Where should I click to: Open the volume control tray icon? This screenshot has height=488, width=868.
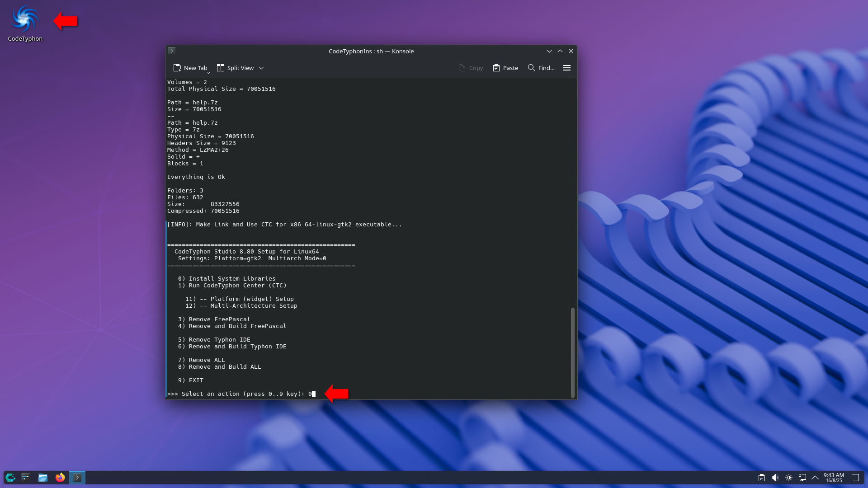coord(775,478)
